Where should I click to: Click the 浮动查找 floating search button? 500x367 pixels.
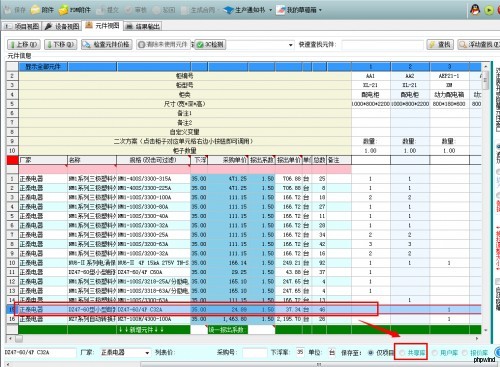click(479, 44)
